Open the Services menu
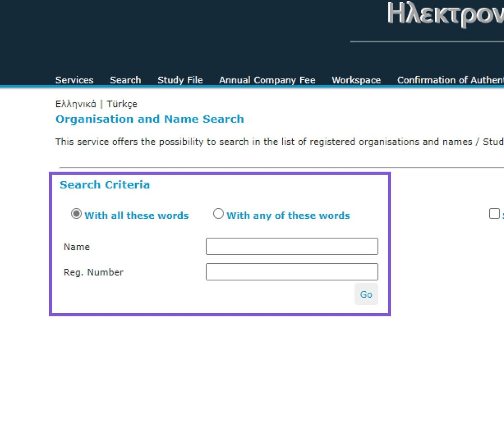The width and height of the screenshot is (504, 448). (74, 80)
